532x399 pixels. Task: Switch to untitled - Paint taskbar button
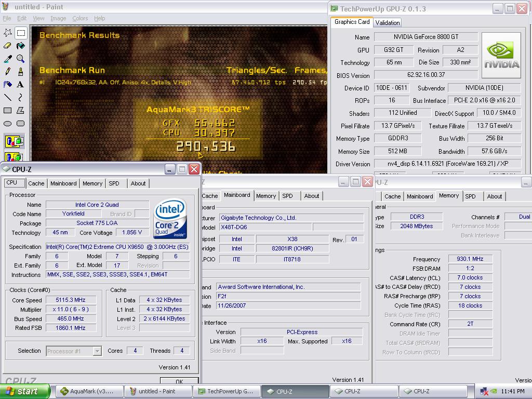click(x=157, y=391)
